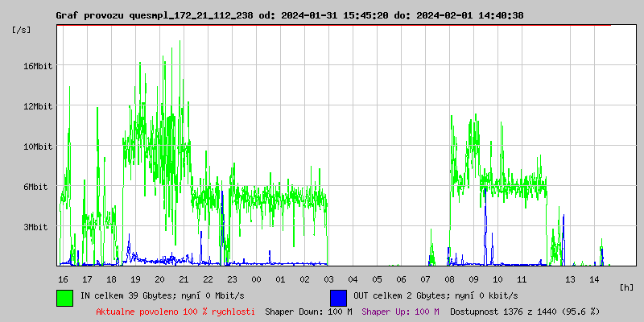Click the 6Mbit y-axis label

[x=37, y=187]
